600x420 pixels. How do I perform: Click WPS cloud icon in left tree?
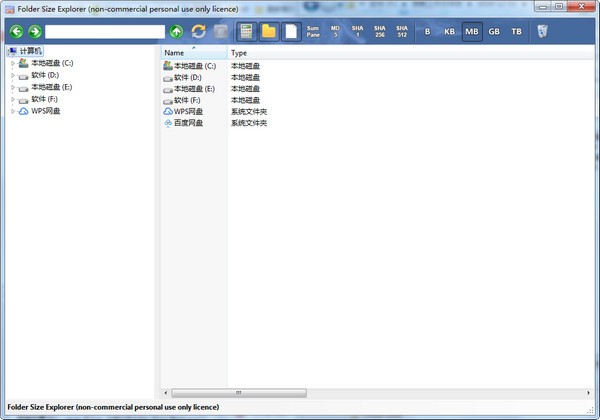(x=24, y=111)
